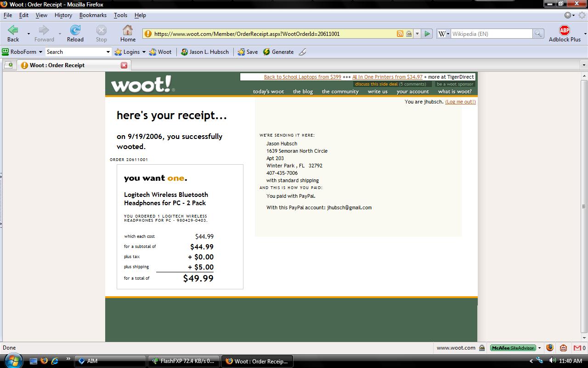Click the Wikipedia search magnifier button

pyautogui.click(x=537, y=34)
